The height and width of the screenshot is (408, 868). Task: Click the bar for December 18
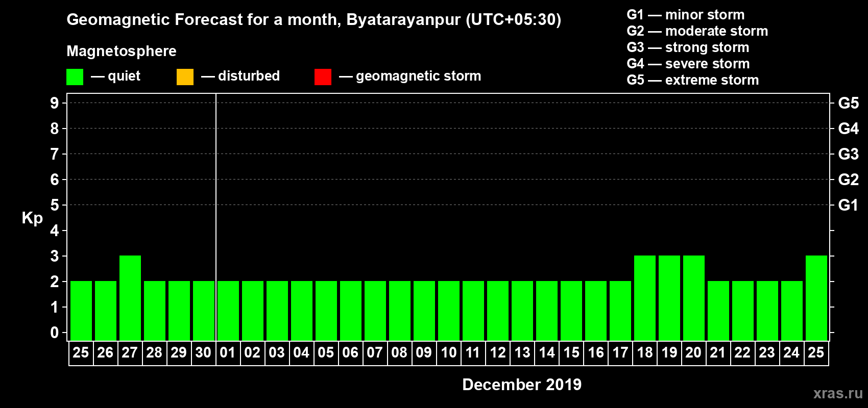pyautogui.click(x=645, y=298)
